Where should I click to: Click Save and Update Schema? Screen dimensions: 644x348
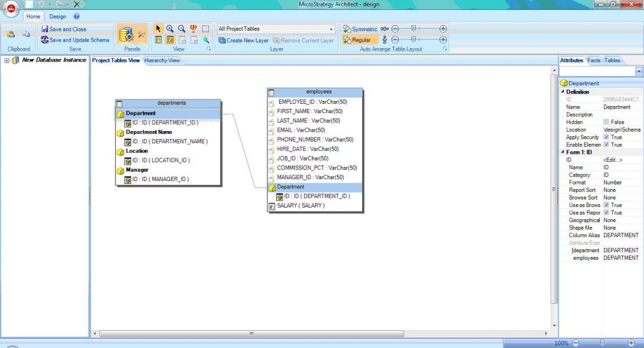(x=75, y=40)
